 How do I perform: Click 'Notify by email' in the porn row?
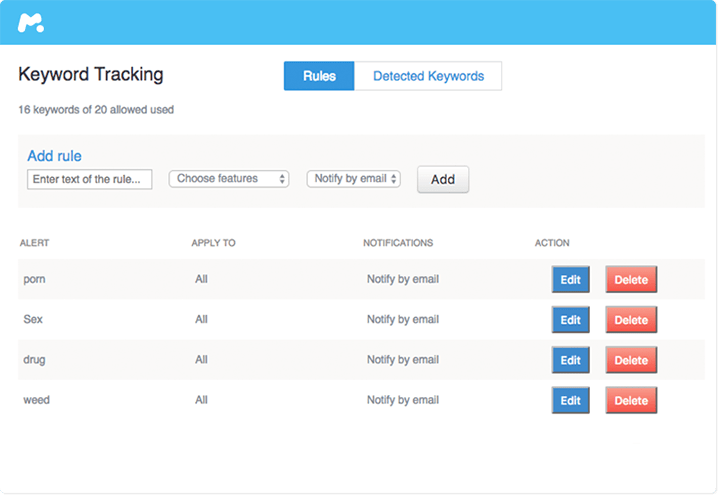[403, 279]
